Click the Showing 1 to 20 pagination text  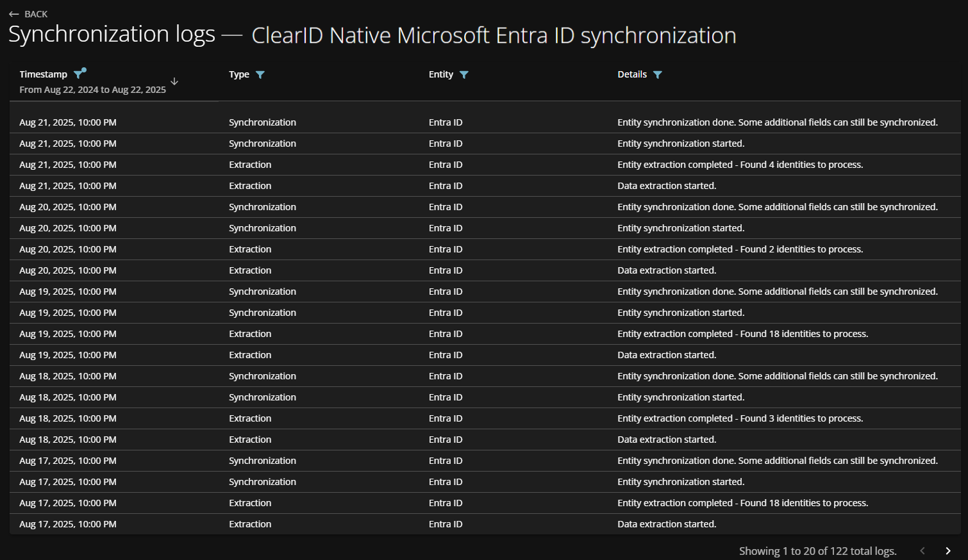click(817, 551)
